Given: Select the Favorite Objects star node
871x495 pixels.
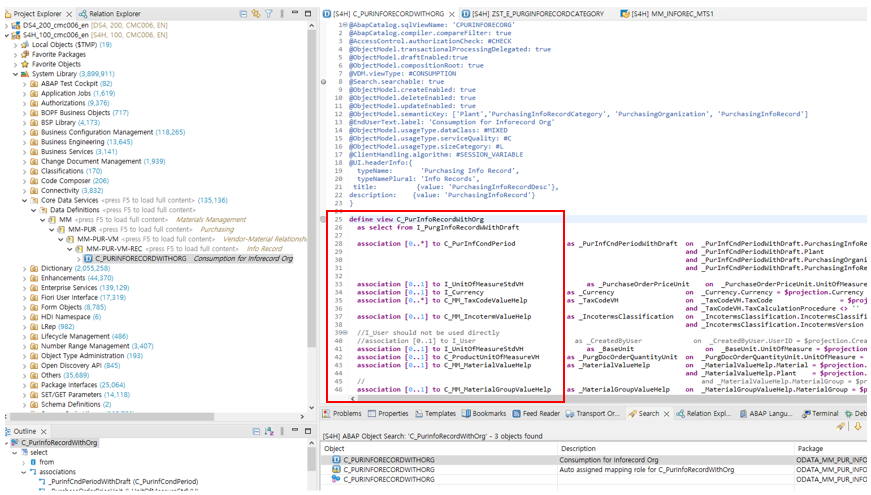Looking at the screenshot, I should point(56,64).
